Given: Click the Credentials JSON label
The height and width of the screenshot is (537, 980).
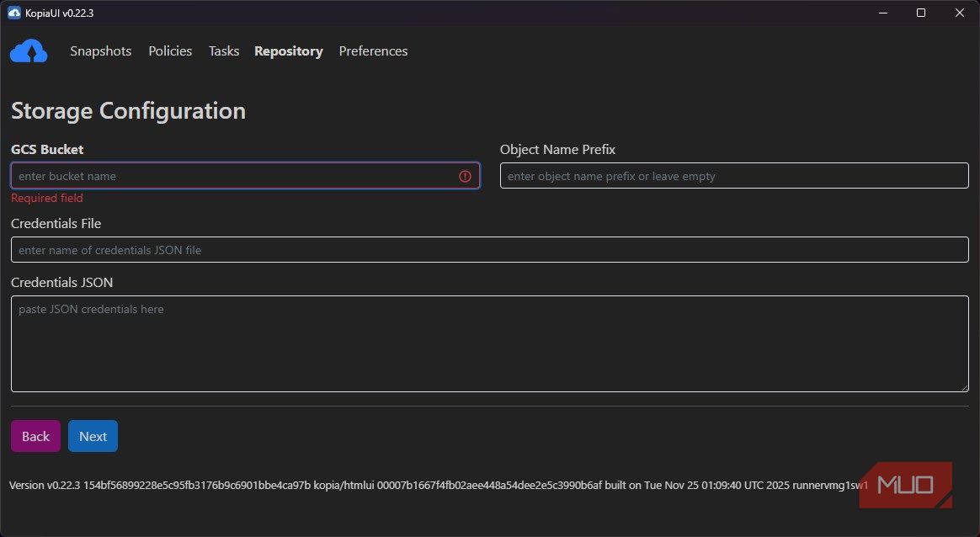Looking at the screenshot, I should (61, 282).
